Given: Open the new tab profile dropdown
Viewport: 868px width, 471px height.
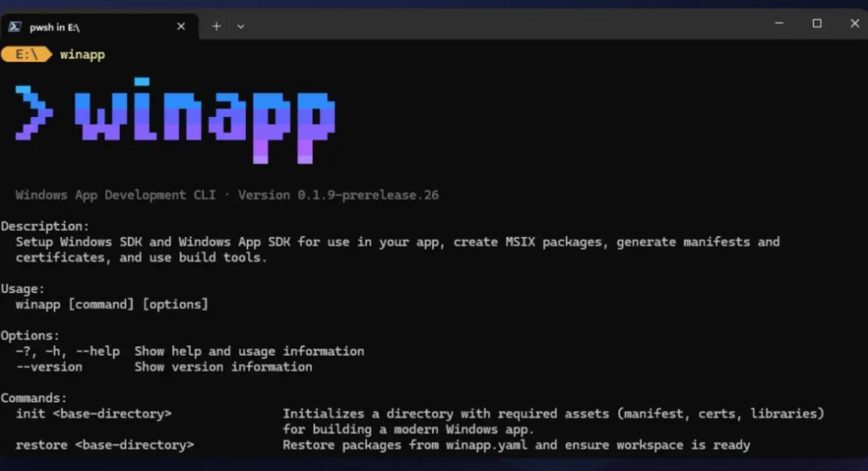Looking at the screenshot, I should pyautogui.click(x=241, y=26).
